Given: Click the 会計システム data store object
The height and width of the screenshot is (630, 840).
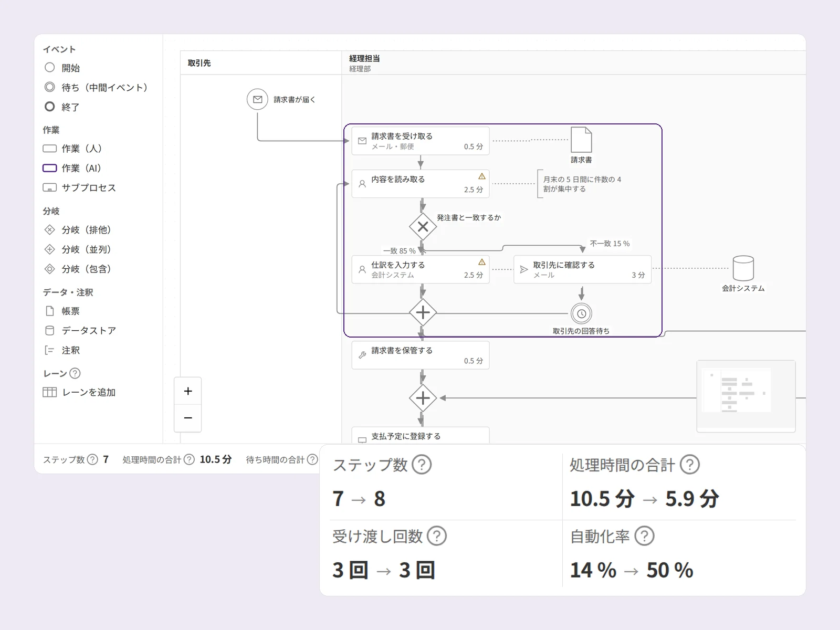Looking at the screenshot, I should click(x=743, y=268).
